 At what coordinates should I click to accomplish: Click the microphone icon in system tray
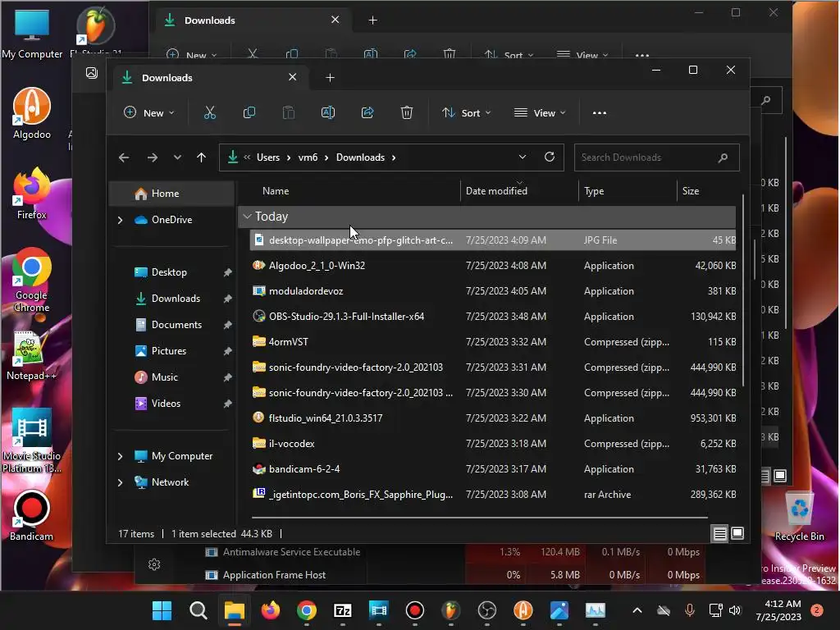point(689,610)
